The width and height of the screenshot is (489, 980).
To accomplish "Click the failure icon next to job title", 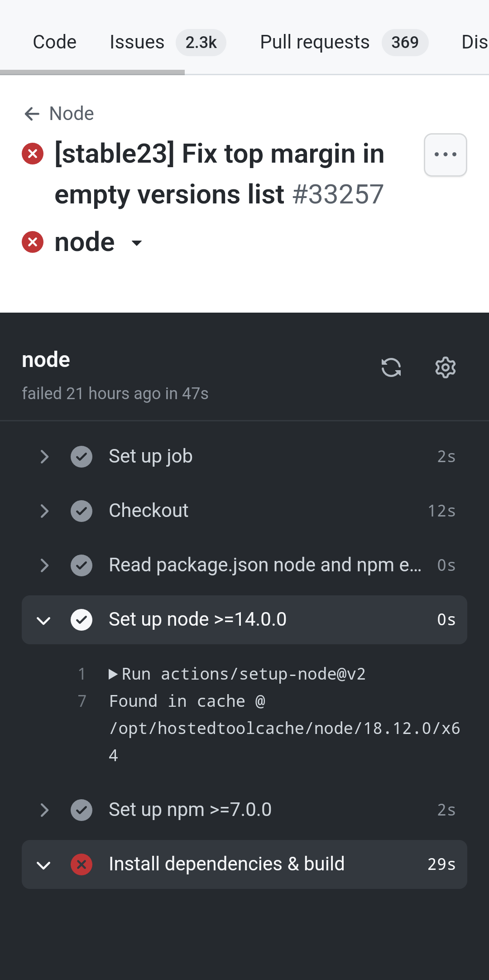I will click(x=32, y=153).
